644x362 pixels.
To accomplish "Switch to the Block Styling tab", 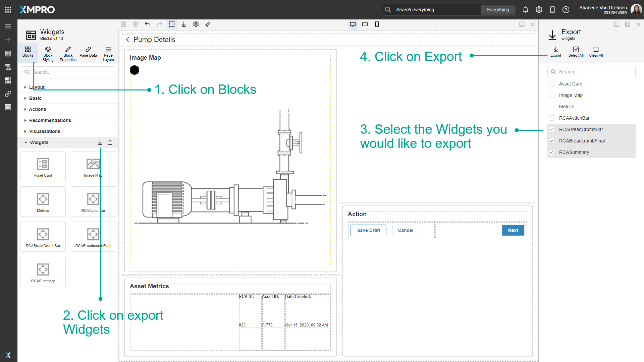I will (48, 53).
